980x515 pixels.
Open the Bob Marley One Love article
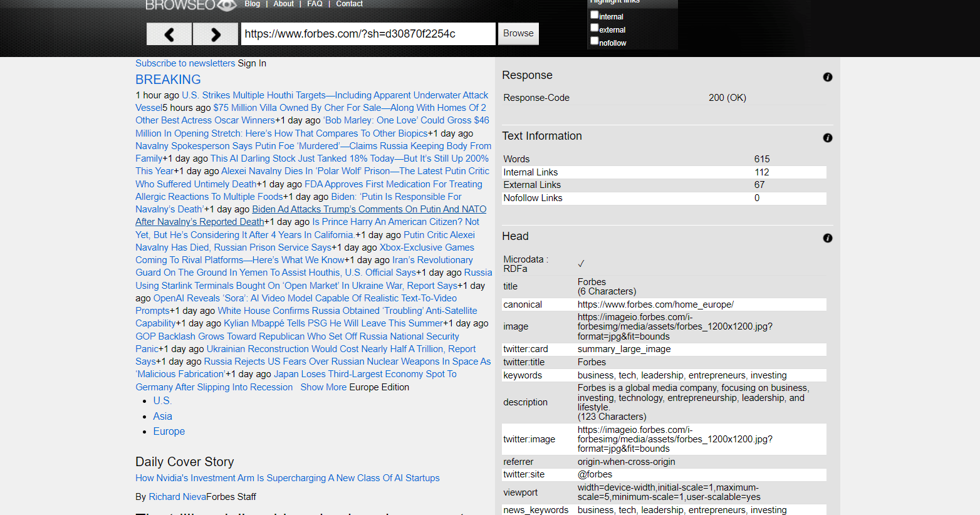coord(406,120)
